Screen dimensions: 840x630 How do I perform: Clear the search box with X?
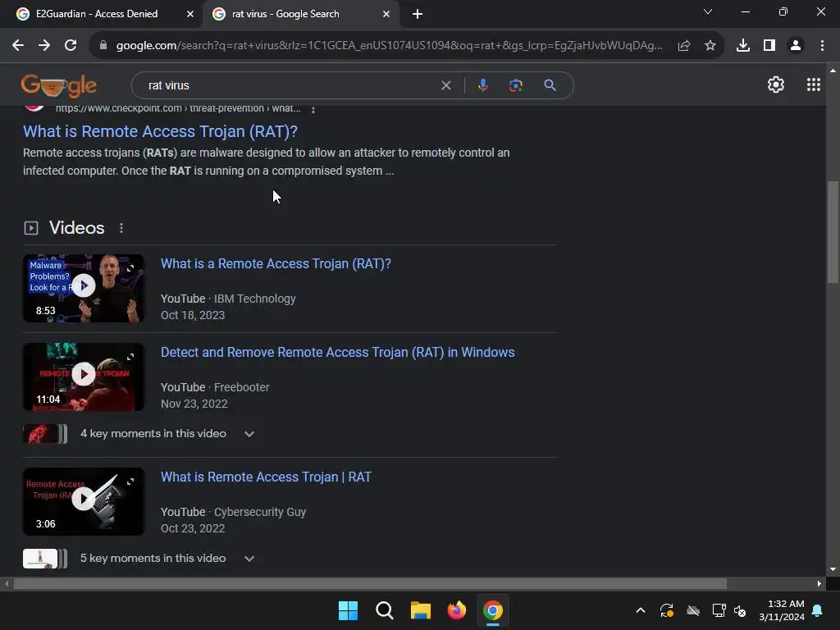[445, 85]
